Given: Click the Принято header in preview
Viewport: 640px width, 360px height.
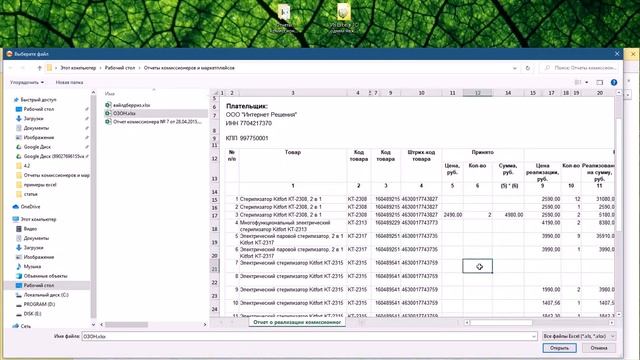Looking at the screenshot, I should click(482, 152).
